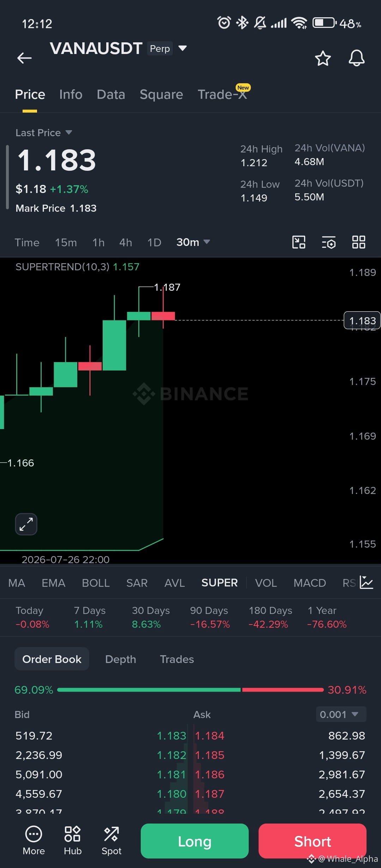Select ask price 1.184

pos(210,736)
